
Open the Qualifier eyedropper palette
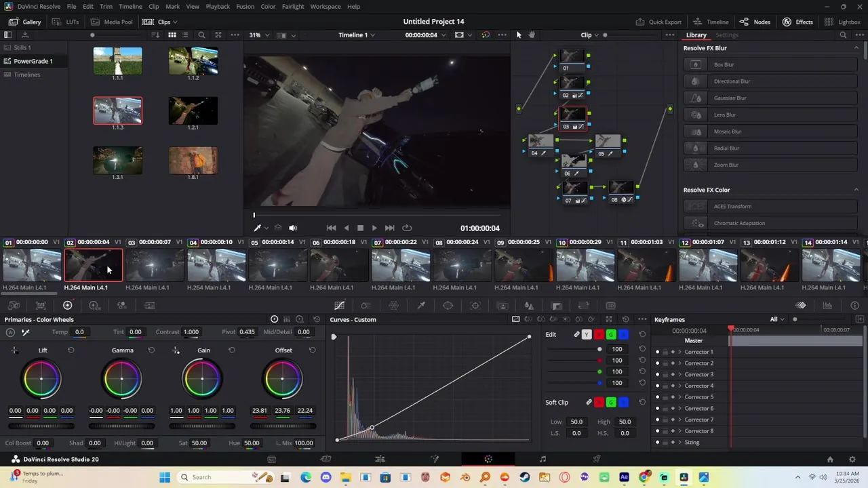pyautogui.click(x=421, y=306)
